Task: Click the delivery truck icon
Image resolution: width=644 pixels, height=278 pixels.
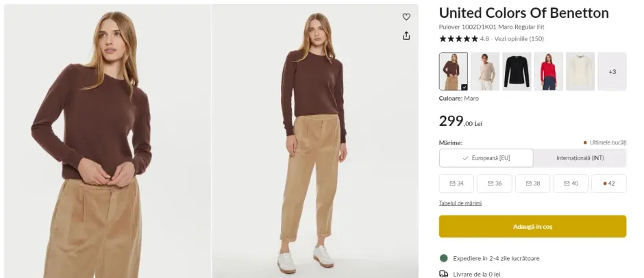Action: [444, 274]
